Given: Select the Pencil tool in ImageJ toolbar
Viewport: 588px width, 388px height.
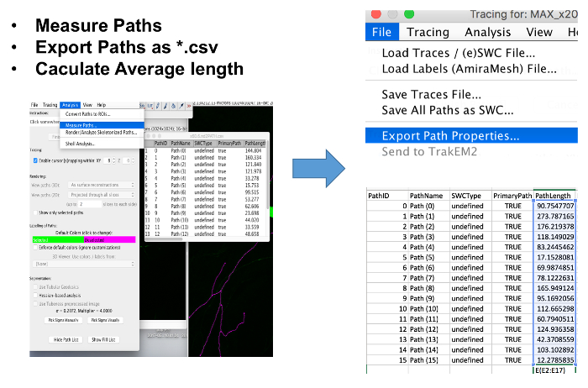Looking at the screenshot, I should (158, 106).
